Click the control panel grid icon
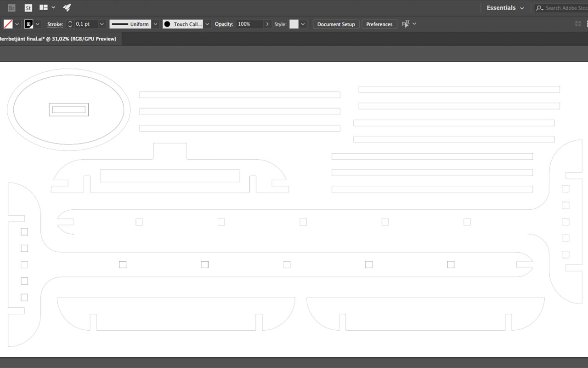Image resolution: width=588 pixels, height=368 pixels. (x=578, y=24)
